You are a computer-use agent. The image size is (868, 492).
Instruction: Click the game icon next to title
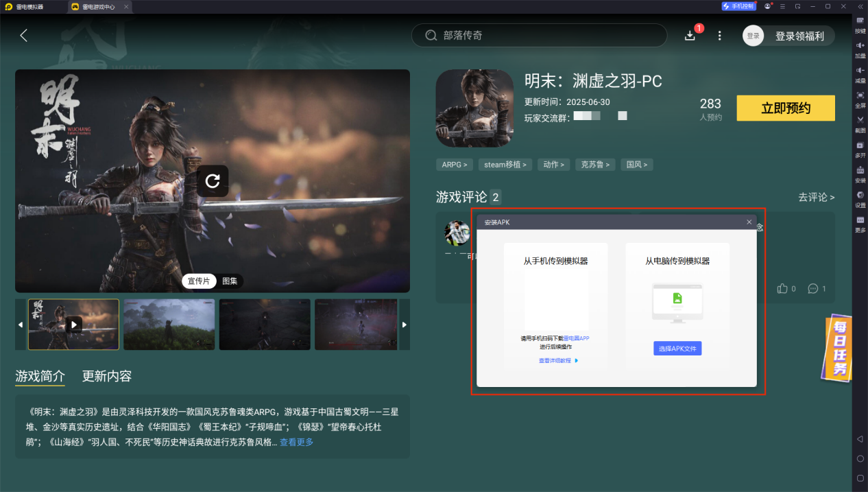[x=474, y=108]
